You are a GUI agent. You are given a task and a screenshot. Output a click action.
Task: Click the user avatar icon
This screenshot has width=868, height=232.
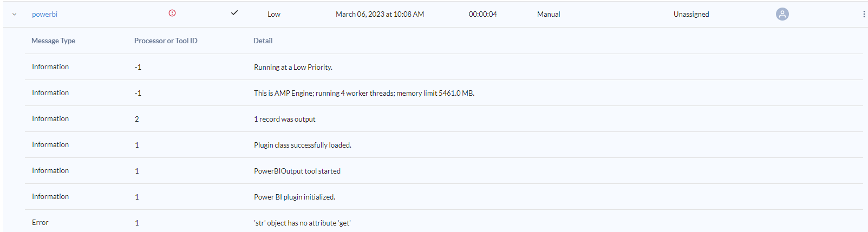point(782,14)
